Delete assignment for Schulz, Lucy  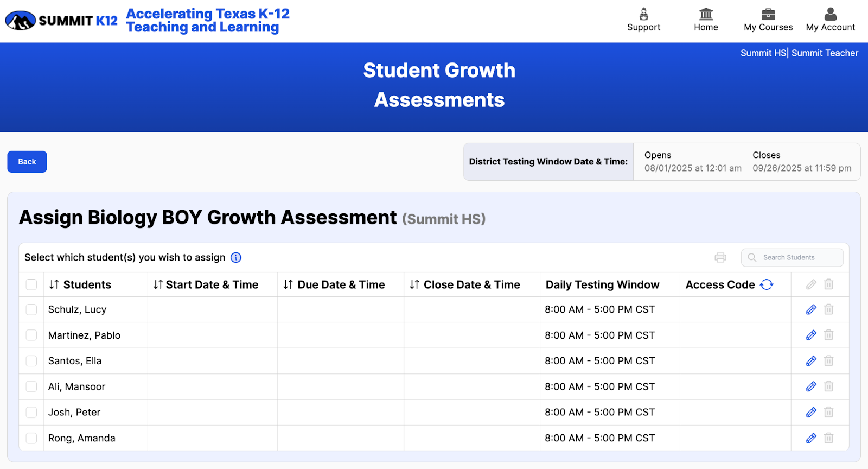coord(828,309)
